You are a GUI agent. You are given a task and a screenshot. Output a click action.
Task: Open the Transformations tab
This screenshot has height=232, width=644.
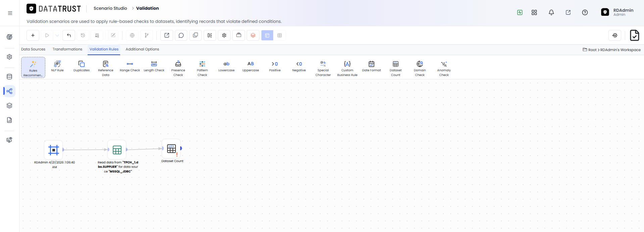[67, 49]
